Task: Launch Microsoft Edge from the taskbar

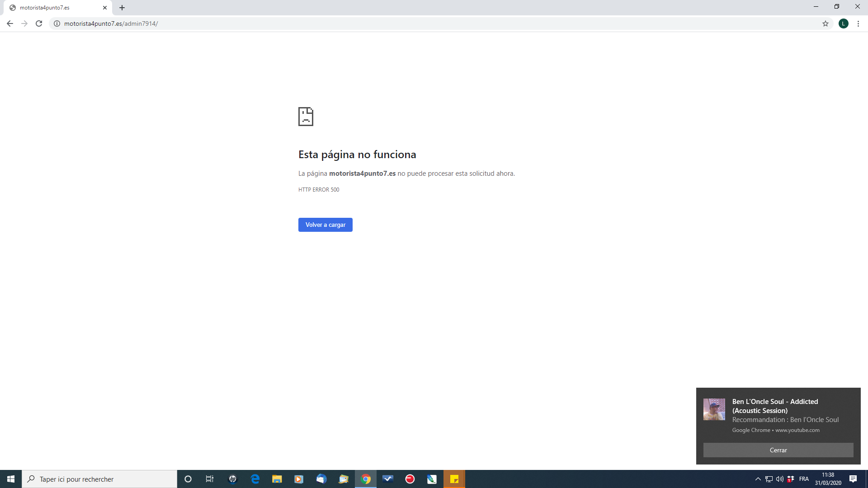Action: tap(255, 479)
